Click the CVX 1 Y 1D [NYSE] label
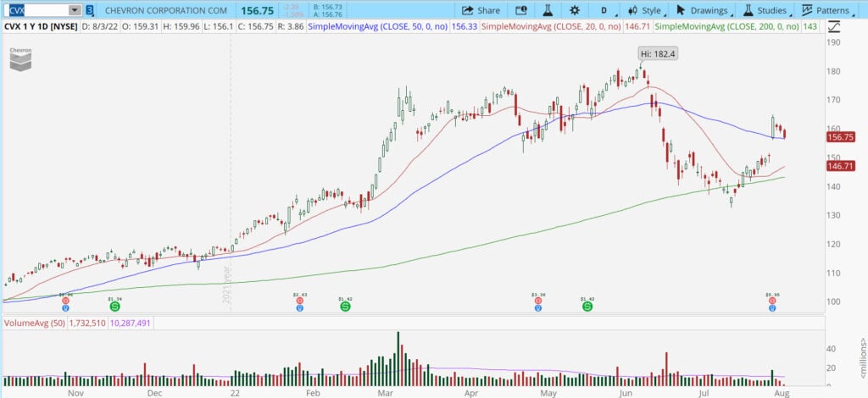868x398 pixels. point(41,26)
